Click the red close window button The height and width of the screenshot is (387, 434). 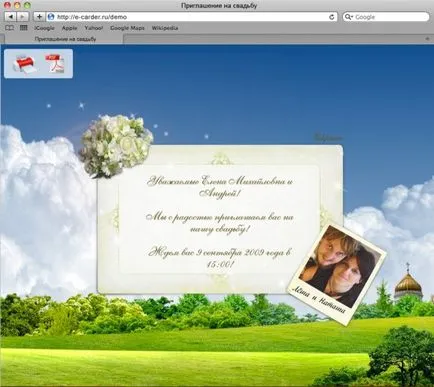(x=8, y=5)
